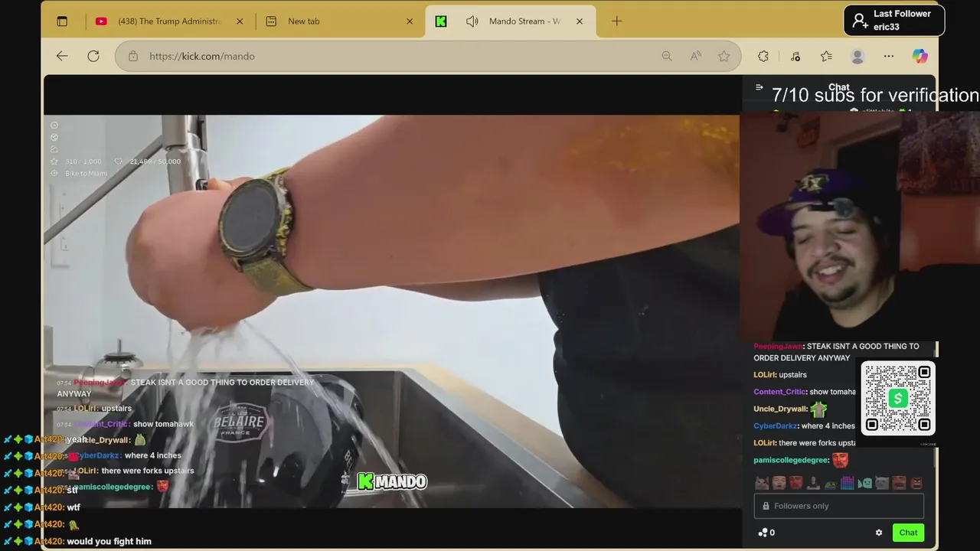
Task: Collapse the Kick chat panel
Action: [x=759, y=87]
